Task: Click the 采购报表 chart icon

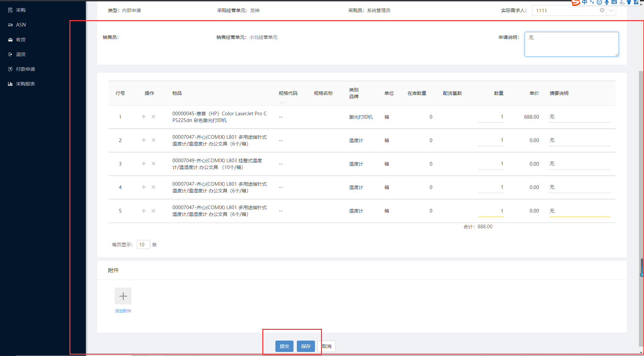Action: pos(10,84)
